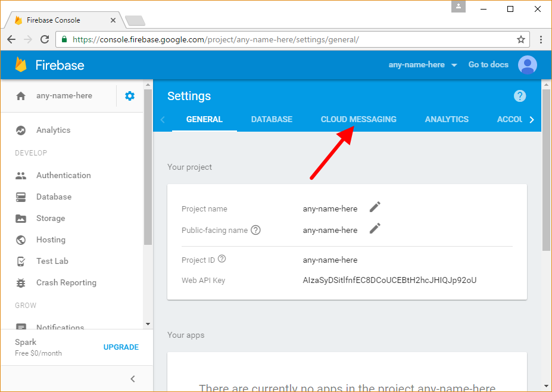Click the address bar URL field
The width and height of the screenshot is (552, 392).
pos(292,39)
